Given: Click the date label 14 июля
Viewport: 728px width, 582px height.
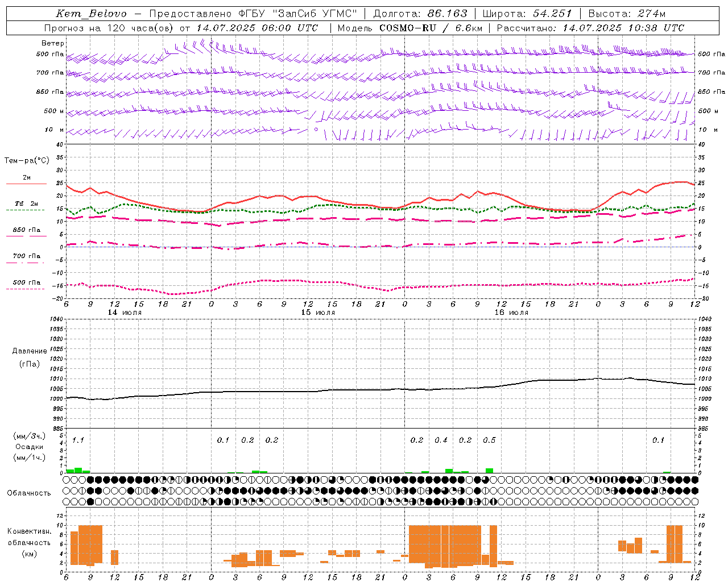Looking at the screenshot, I should point(125,313).
